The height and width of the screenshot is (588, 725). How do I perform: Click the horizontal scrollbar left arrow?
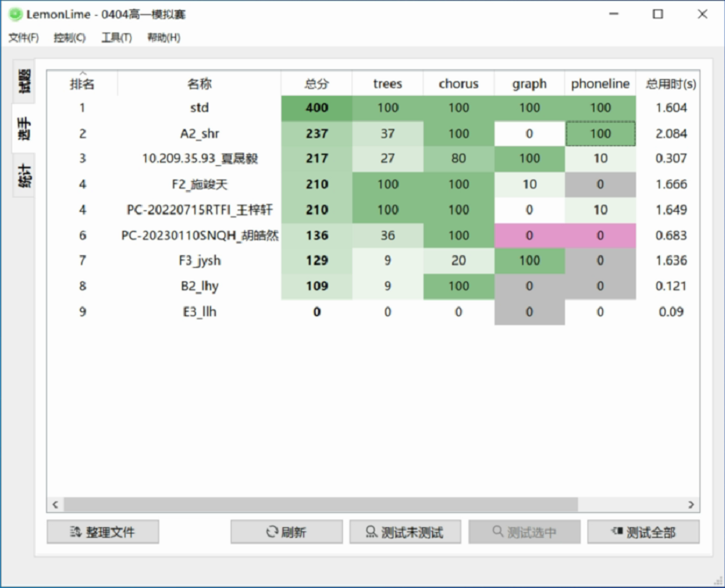click(56, 505)
